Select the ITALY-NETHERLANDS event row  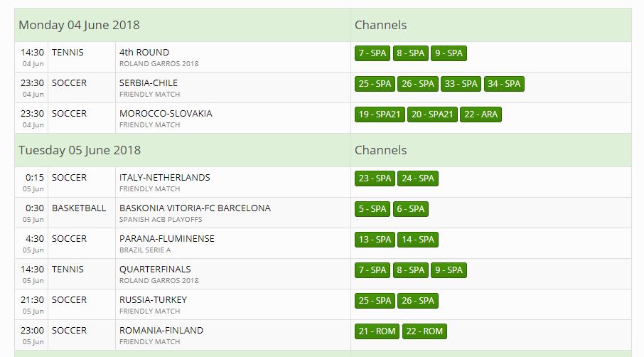click(323, 182)
